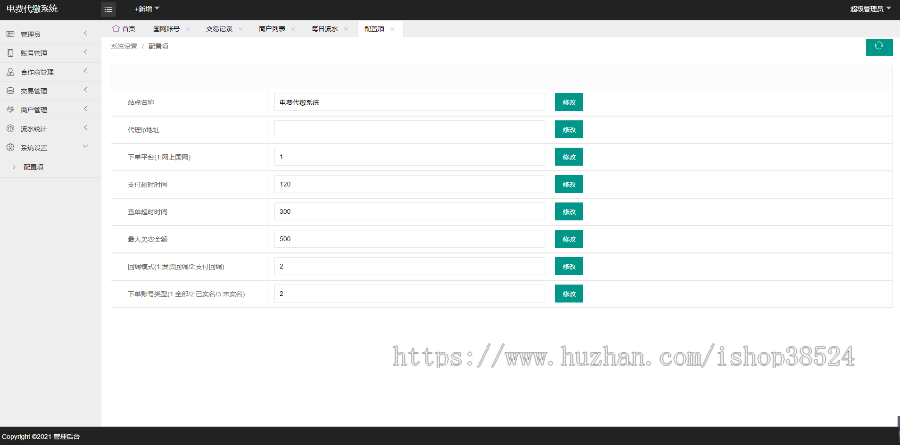Expand the 流水统计 sidebar menu
Viewport: 900px width, 445px height.
point(86,128)
